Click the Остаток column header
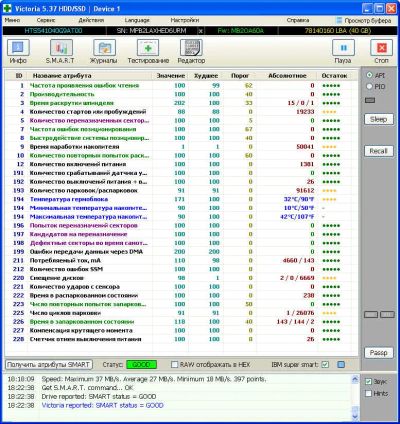 click(334, 76)
